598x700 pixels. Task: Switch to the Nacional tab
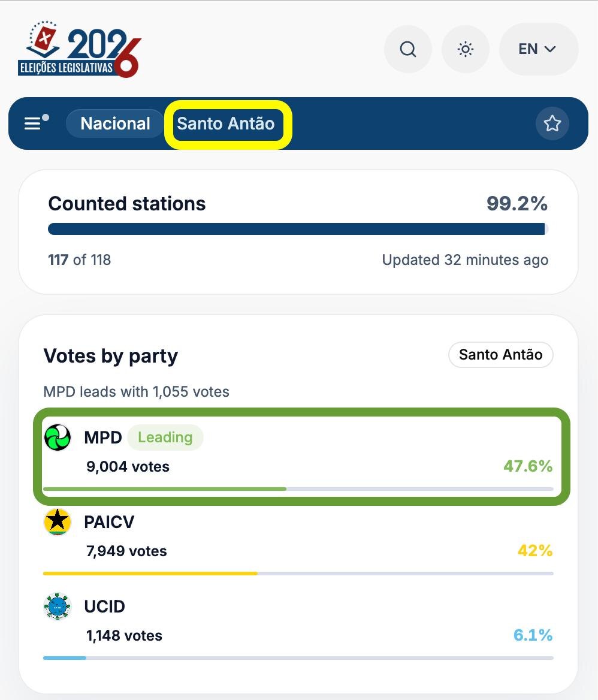click(x=115, y=123)
